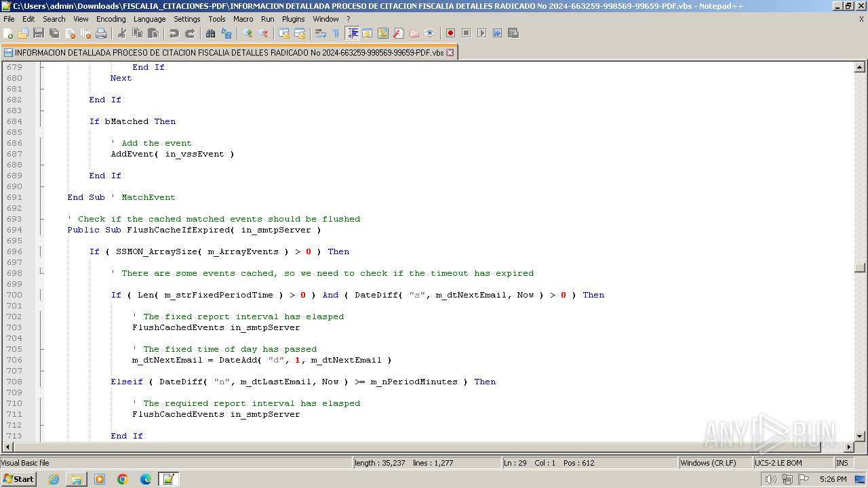
Task: Open the Replace dialog icon
Action: 226,33
